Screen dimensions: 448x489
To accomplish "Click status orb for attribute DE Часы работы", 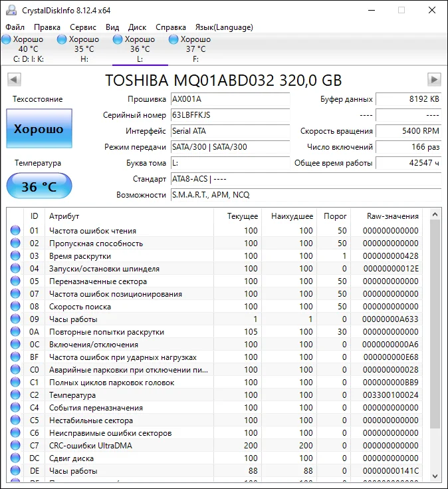I will 15,470.
